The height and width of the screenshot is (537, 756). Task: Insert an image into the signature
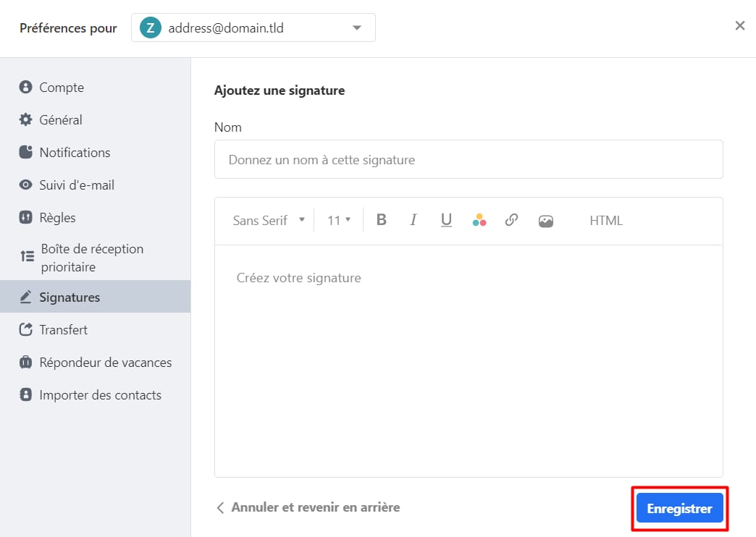coord(546,221)
